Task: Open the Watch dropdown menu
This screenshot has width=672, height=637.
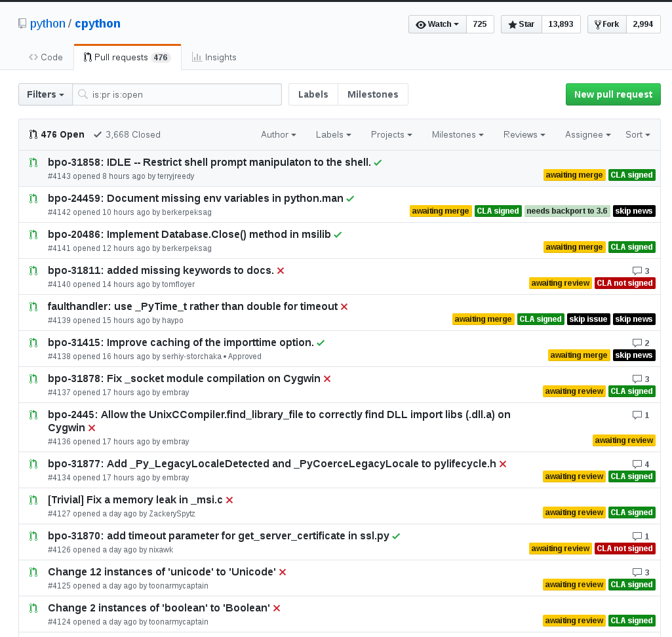Action: (437, 24)
